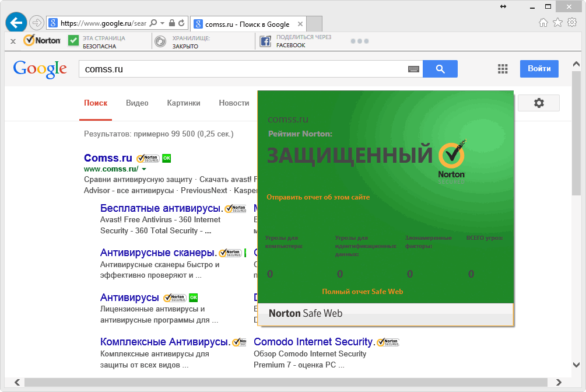Open the Favorites star icon
The width and height of the screenshot is (586, 392).
[x=557, y=22]
